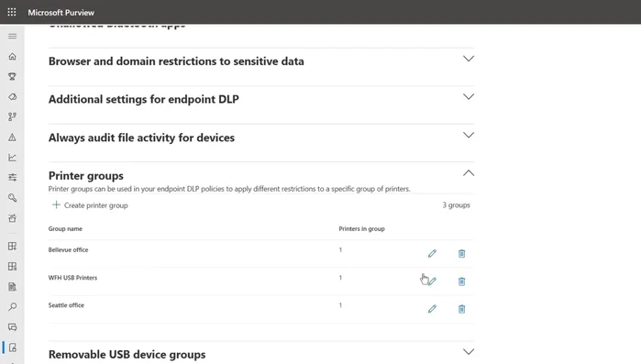
Task: Edit the Seattle office printer group
Action: click(432, 309)
